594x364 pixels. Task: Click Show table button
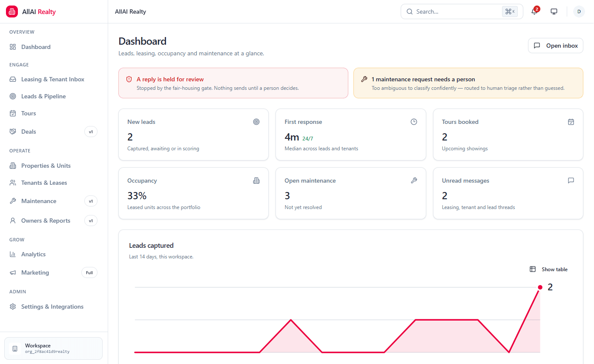[x=549, y=269]
